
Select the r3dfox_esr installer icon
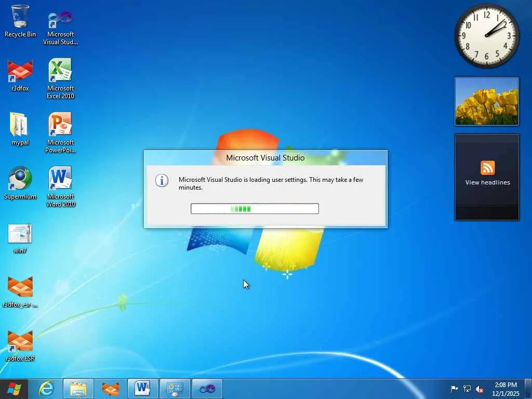point(20,292)
